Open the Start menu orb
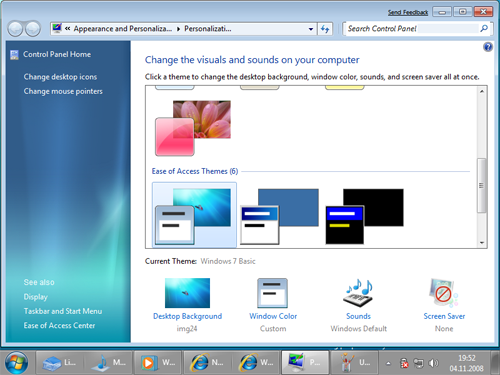Screen dimensions: 500x375 click(16, 362)
